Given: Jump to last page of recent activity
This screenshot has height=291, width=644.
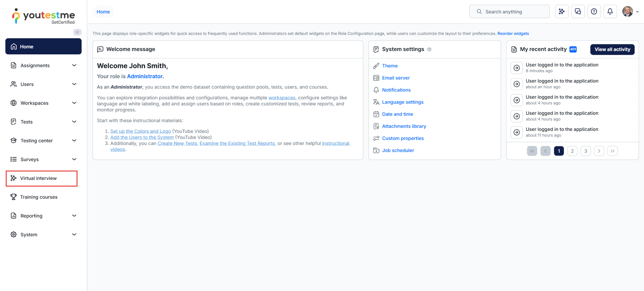Looking at the screenshot, I should click(612, 151).
